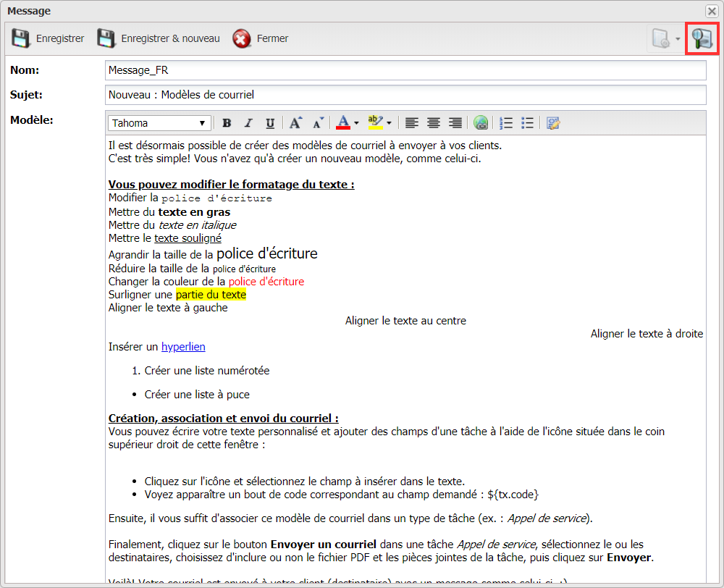Create a numbered list
The width and height of the screenshot is (724, 588).
[507, 123]
